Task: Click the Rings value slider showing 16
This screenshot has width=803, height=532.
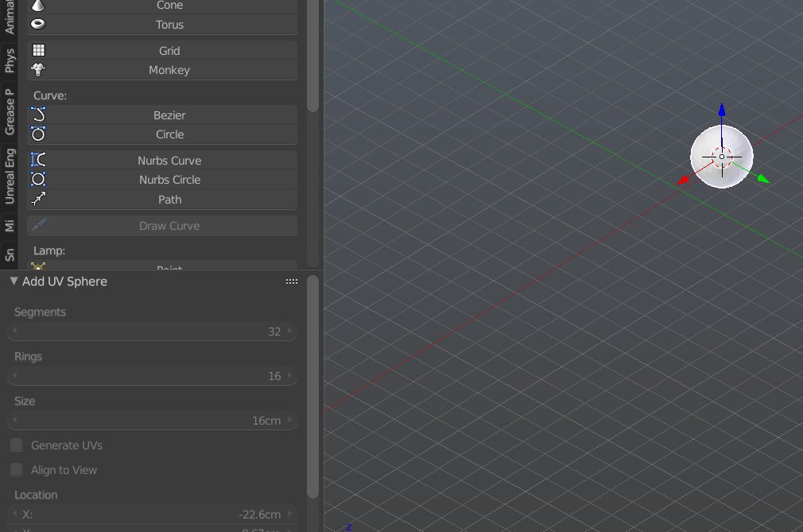Action: (x=152, y=376)
